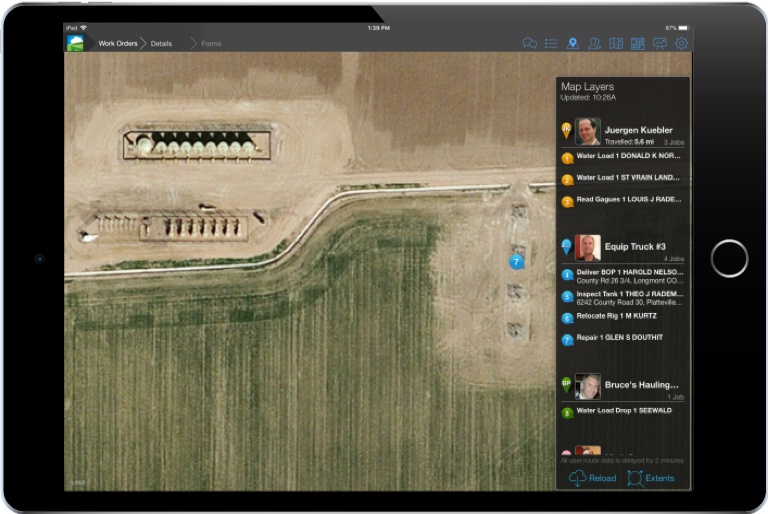Screen dimensions: 768x514
Task: Select the map location pin icon in toolbar
Action: pyautogui.click(x=573, y=44)
